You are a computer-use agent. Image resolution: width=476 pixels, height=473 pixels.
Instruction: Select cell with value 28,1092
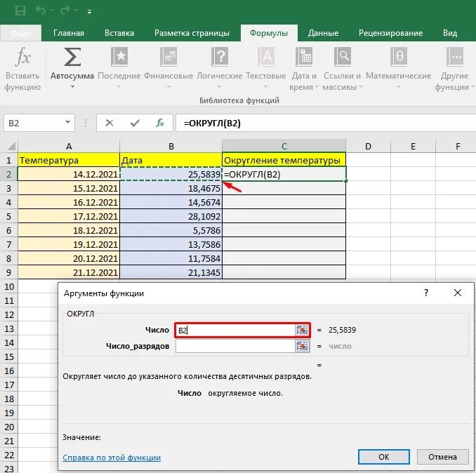click(171, 216)
